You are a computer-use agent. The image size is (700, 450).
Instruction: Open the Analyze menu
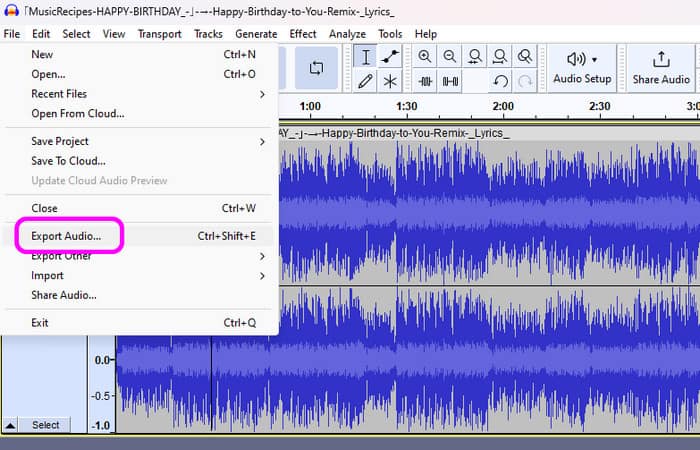[347, 34]
